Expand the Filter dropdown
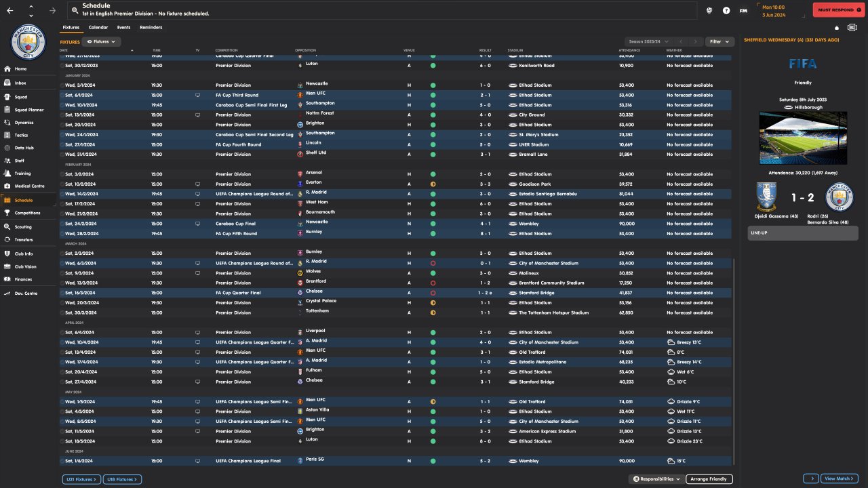 pyautogui.click(x=719, y=41)
